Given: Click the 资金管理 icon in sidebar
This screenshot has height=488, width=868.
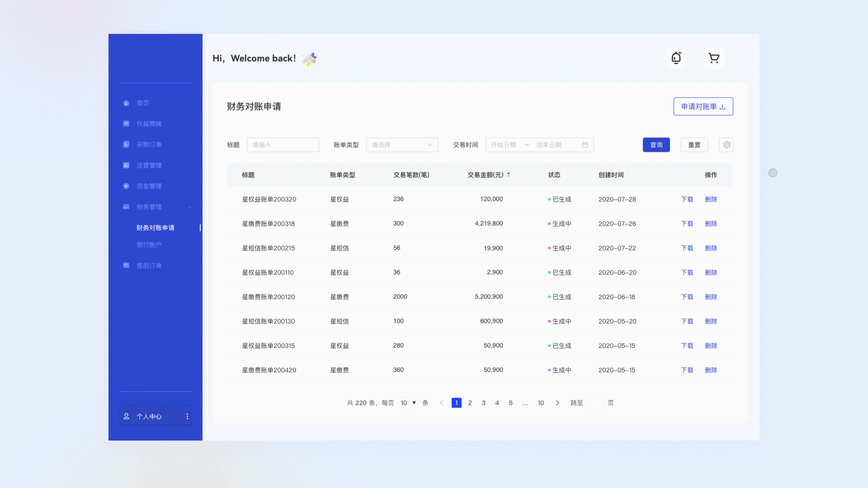Looking at the screenshot, I should point(126,186).
